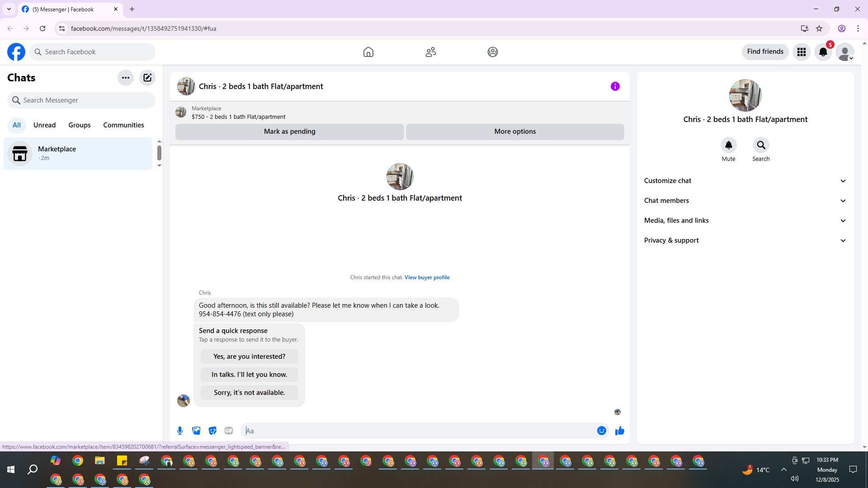The image size is (868, 488).
Task: Open notifications bell with 5 badge
Action: (x=823, y=52)
